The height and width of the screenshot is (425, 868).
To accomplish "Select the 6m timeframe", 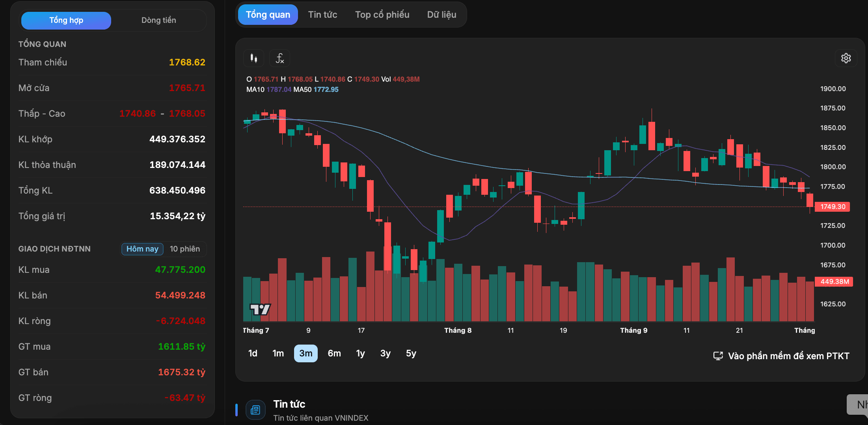I will tap(334, 353).
